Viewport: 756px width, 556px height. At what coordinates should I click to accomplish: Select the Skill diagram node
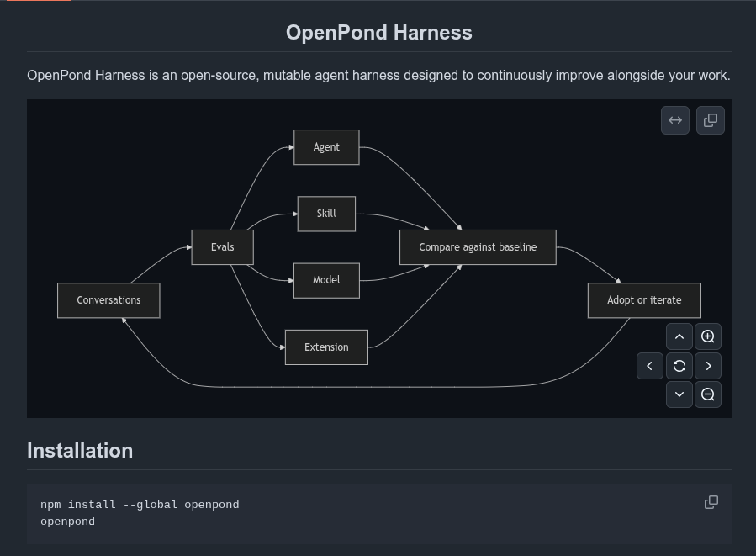pyautogui.click(x=326, y=214)
